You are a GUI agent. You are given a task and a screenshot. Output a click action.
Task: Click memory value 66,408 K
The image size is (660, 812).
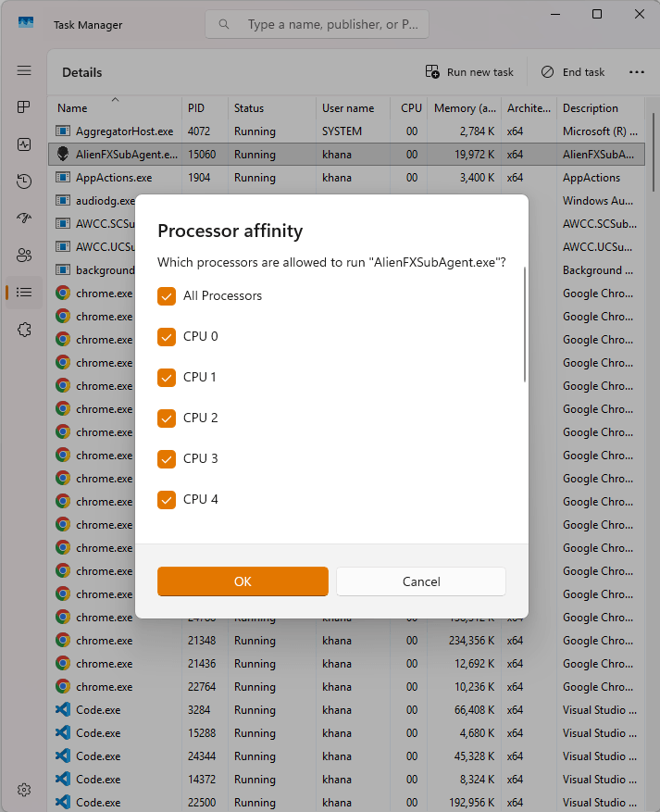click(474, 709)
